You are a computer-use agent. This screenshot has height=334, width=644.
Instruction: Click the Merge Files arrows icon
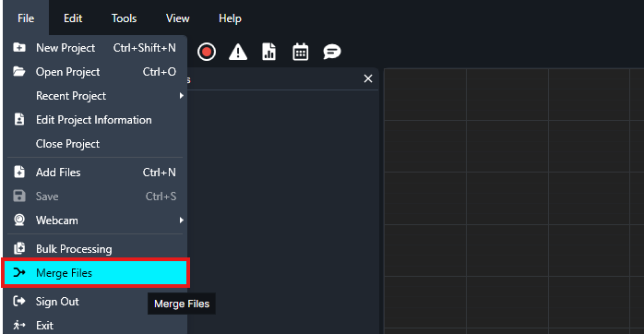click(x=18, y=272)
